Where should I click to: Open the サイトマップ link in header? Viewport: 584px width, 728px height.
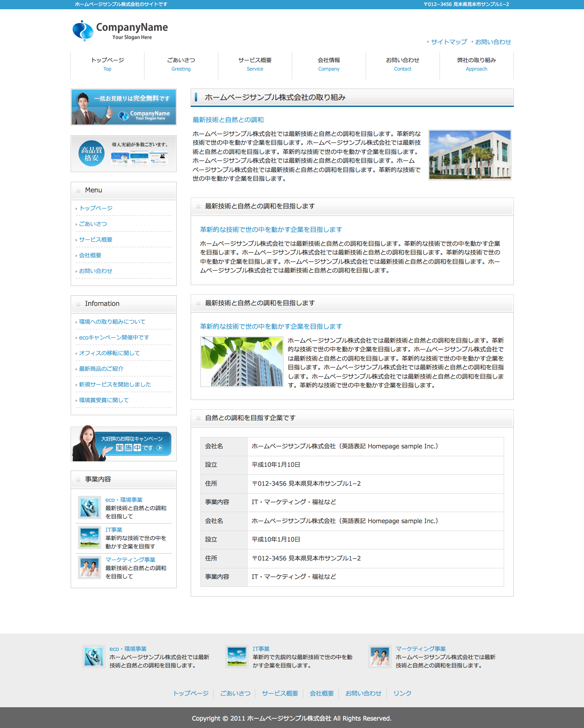coord(449,42)
